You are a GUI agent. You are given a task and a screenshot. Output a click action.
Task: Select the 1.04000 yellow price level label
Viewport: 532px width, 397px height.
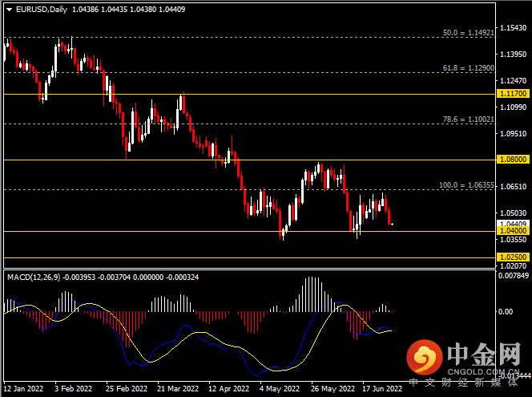pyautogui.click(x=513, y=231)
